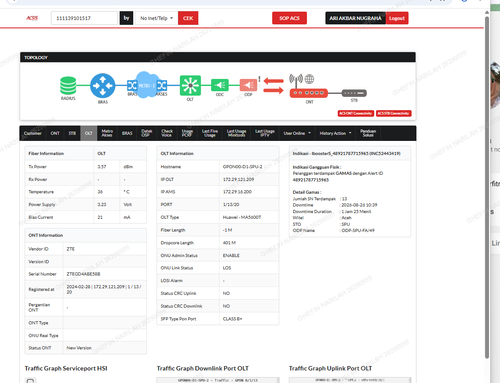
Task: Click the ONU Link Status value LOS
Action: pyautogui.click(x=227, y=268)
